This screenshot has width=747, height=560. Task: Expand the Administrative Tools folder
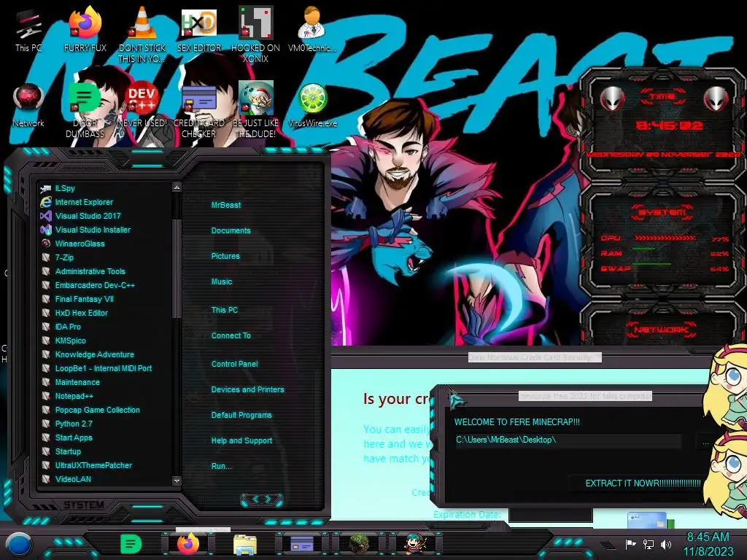point(90,271)
